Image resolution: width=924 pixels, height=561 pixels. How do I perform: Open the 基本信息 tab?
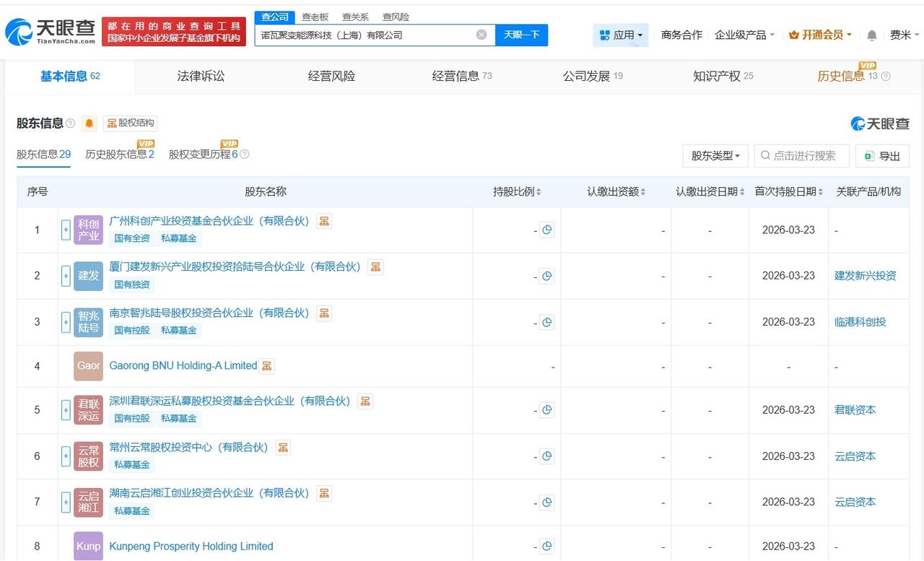pos(70,76)
